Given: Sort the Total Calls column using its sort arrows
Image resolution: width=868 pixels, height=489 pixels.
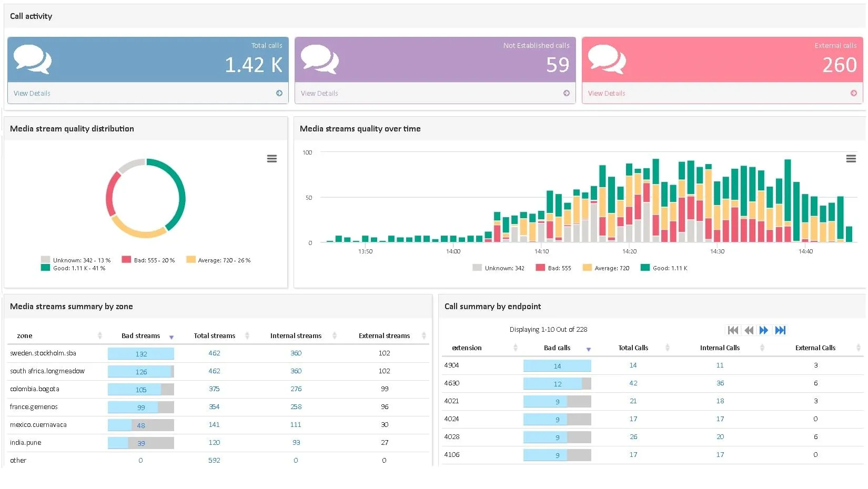Looking at the screenshot, I should coord(668,348).
